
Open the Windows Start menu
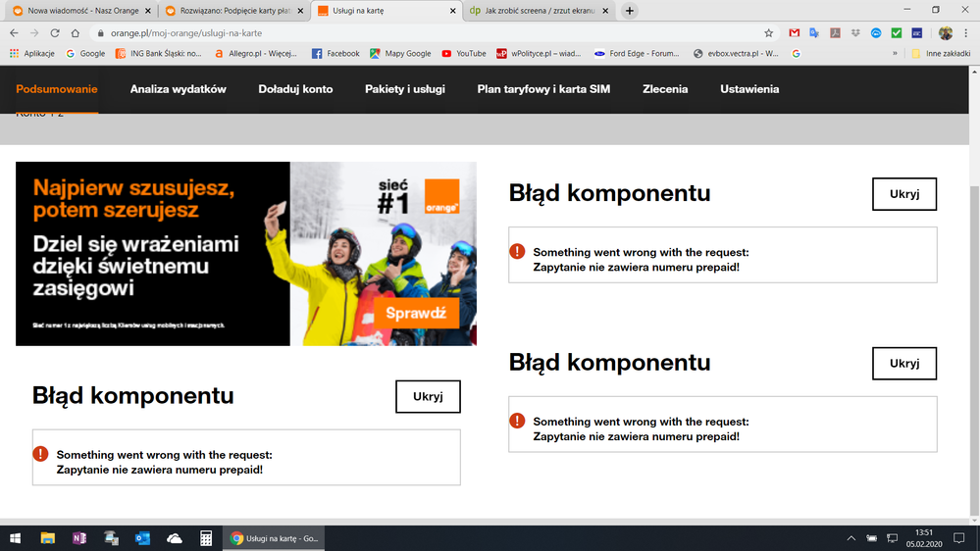[x=15, y=538]
